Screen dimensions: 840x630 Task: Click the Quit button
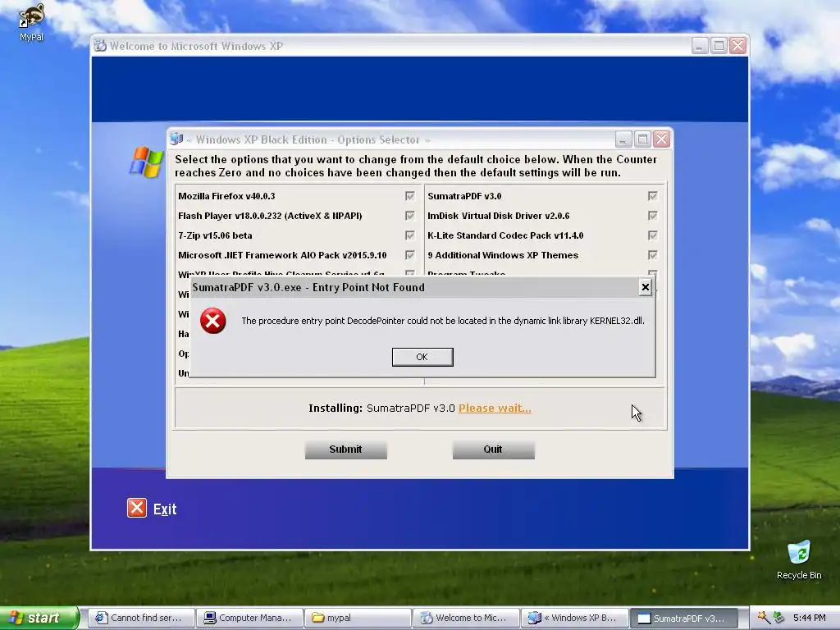pyautogui.click(x=493, y=450)
